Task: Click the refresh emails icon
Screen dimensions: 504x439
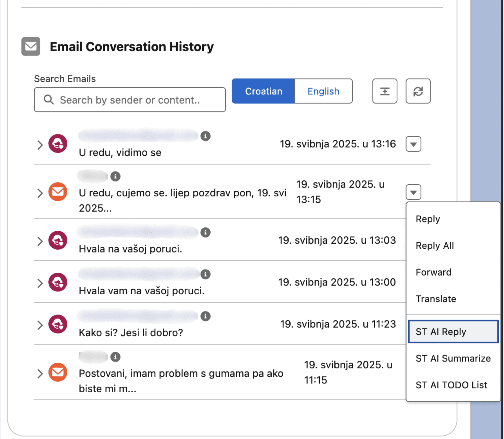Action: pos(418,91)
